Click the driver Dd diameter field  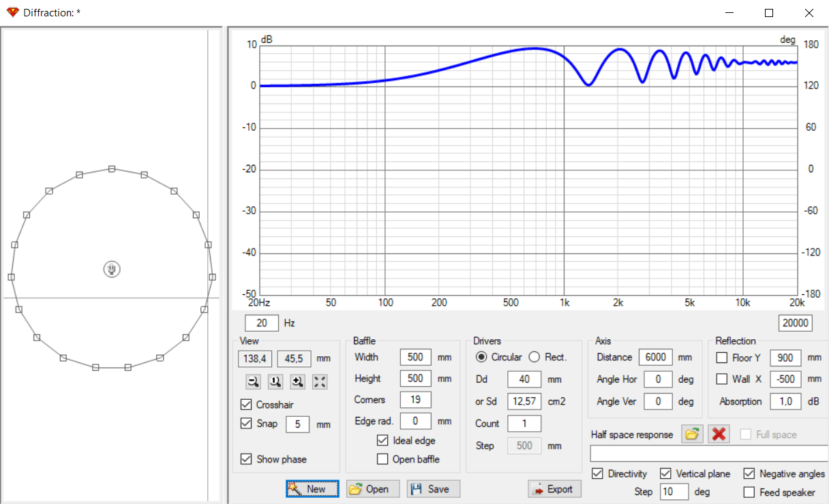(524, 379)
